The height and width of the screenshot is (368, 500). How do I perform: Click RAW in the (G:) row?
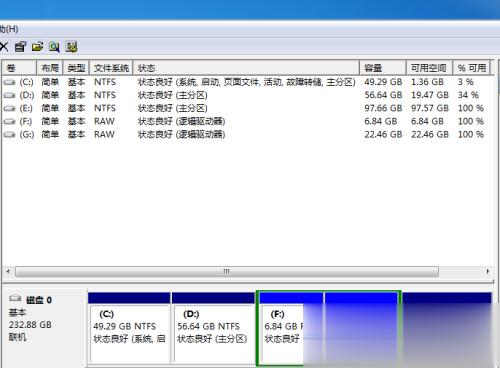pyautogui.click(x=104, y=135)
